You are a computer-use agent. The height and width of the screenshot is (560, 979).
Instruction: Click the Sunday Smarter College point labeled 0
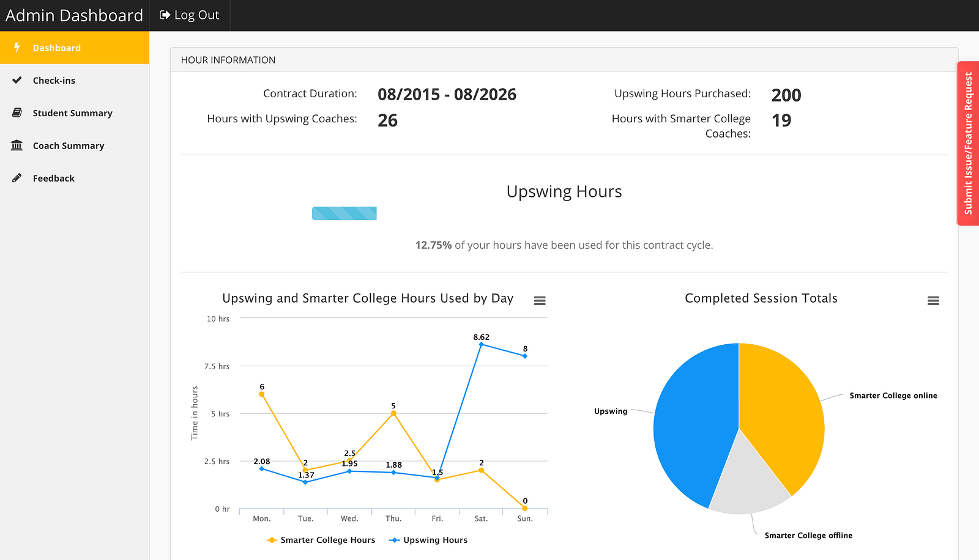[525, 508]
